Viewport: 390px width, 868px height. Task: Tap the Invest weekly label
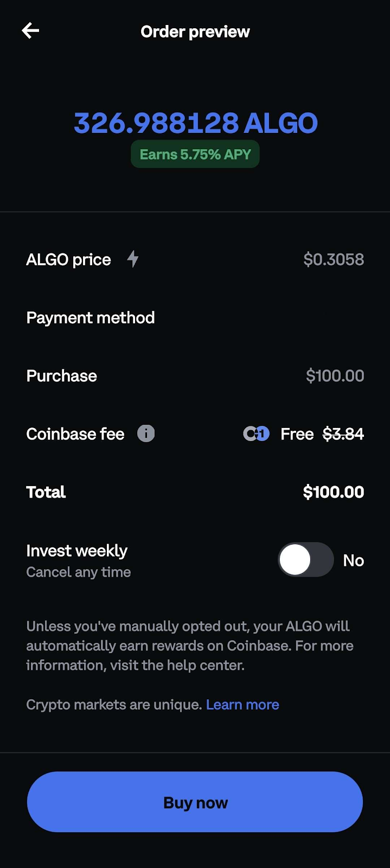pos(77,551)
